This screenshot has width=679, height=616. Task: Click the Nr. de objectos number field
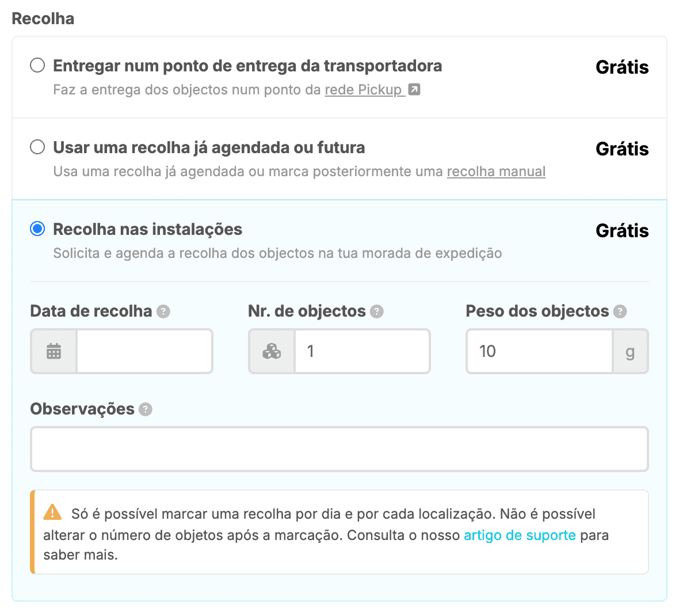coord(362,351)
